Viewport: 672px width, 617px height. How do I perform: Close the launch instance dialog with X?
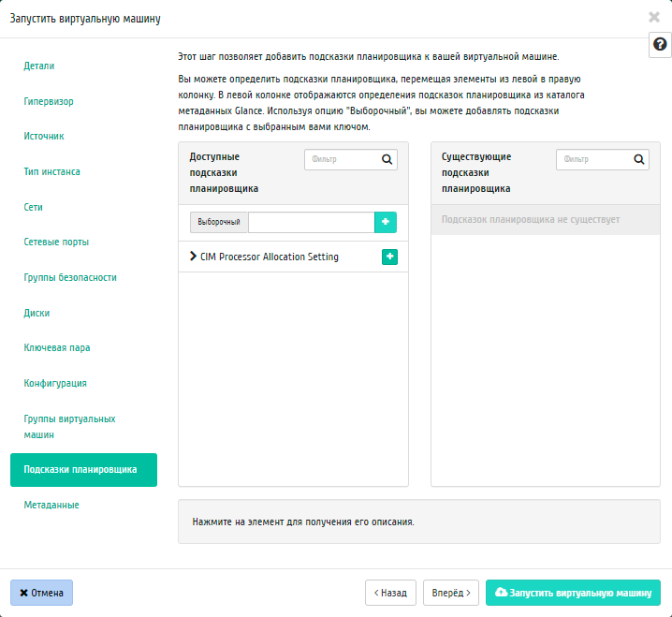coord(654,17)
